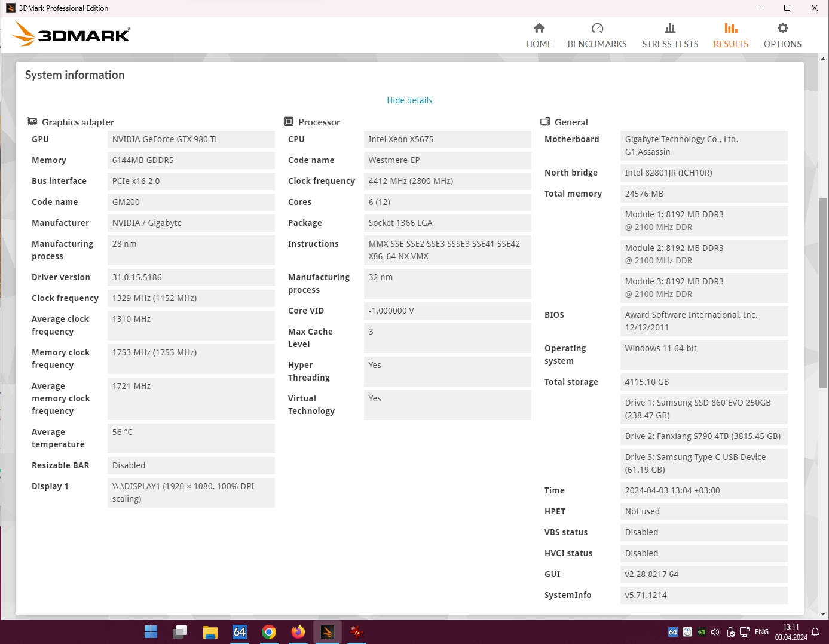Click the Core VID -1.000000 V value
This screenshot has height=644, width=829.
pyautogui.click(x=448, y=311)
